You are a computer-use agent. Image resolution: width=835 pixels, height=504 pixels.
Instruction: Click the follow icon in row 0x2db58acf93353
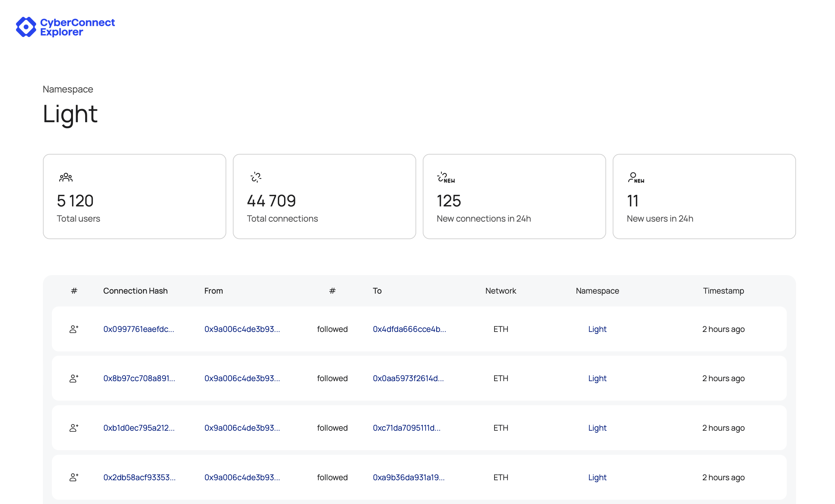click(x=74, y=478)
